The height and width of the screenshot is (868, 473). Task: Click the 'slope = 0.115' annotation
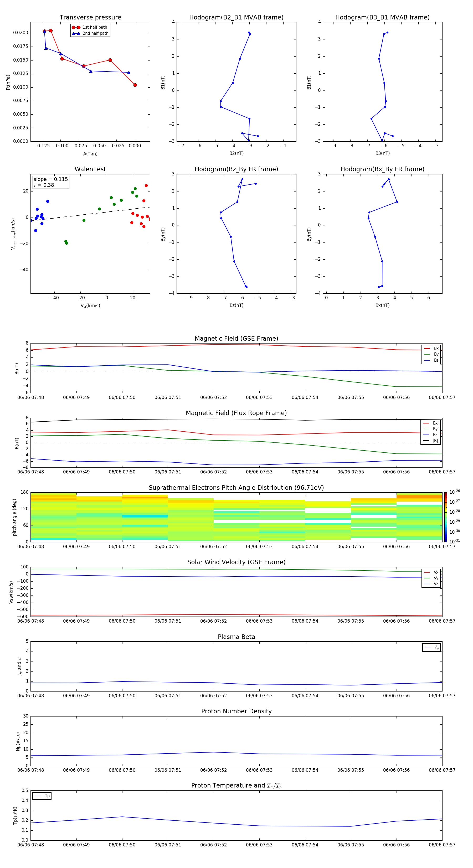coord(50,179)
